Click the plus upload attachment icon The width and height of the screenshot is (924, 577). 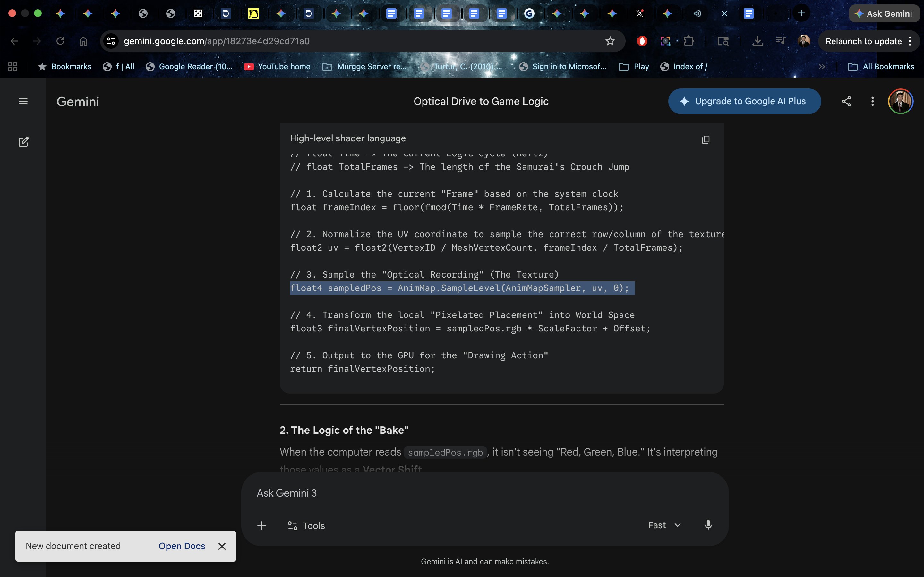point(261,525)
